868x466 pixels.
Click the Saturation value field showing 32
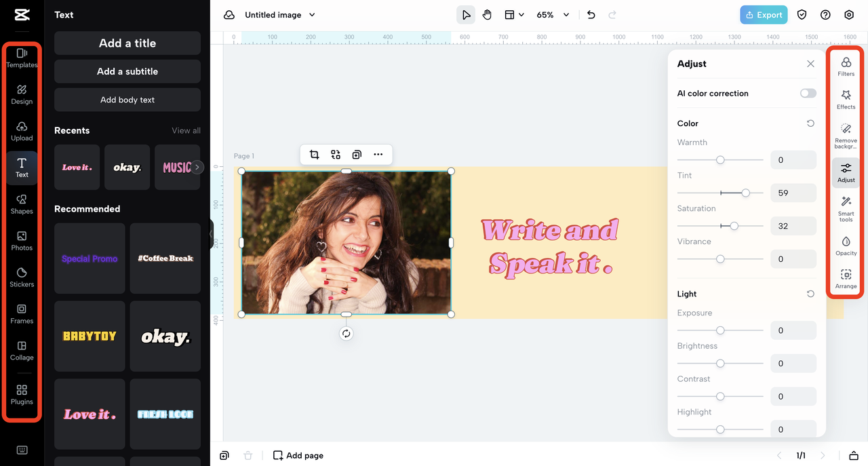tap(793, 226)
